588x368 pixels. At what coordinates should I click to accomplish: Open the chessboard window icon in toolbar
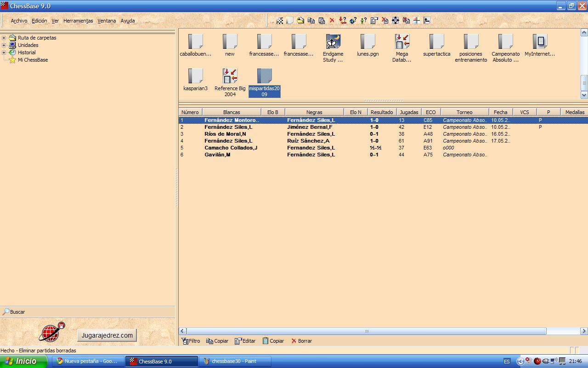280,20
